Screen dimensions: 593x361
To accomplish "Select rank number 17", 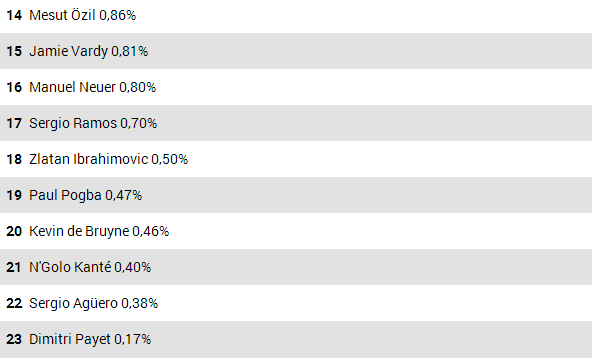I will pos(14,123).
